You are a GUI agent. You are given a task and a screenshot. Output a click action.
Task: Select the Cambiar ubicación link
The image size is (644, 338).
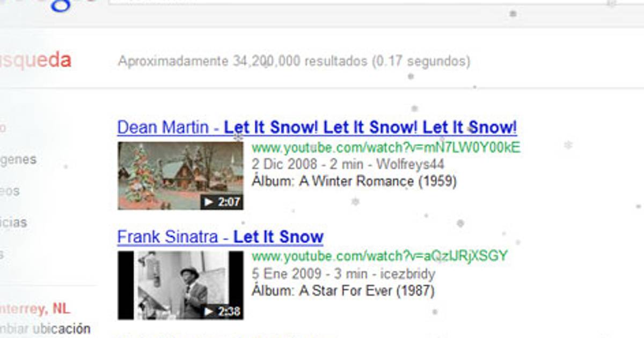[45, 328]
